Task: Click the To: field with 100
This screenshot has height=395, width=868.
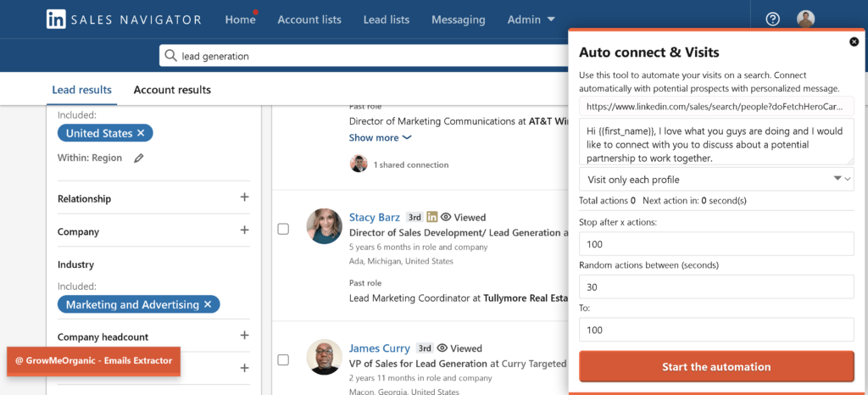Action: coord(717,330)
